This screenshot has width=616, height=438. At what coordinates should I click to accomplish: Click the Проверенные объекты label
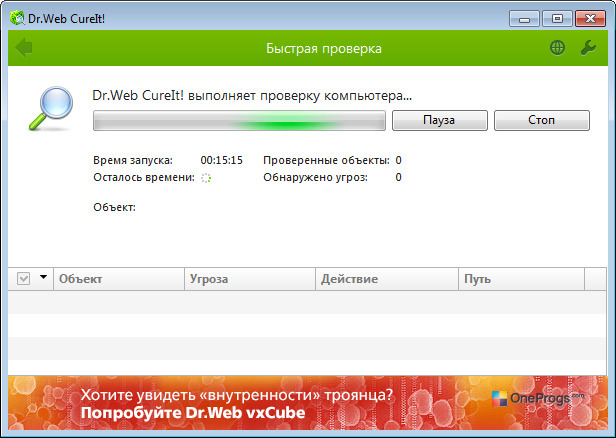(326, 160)
